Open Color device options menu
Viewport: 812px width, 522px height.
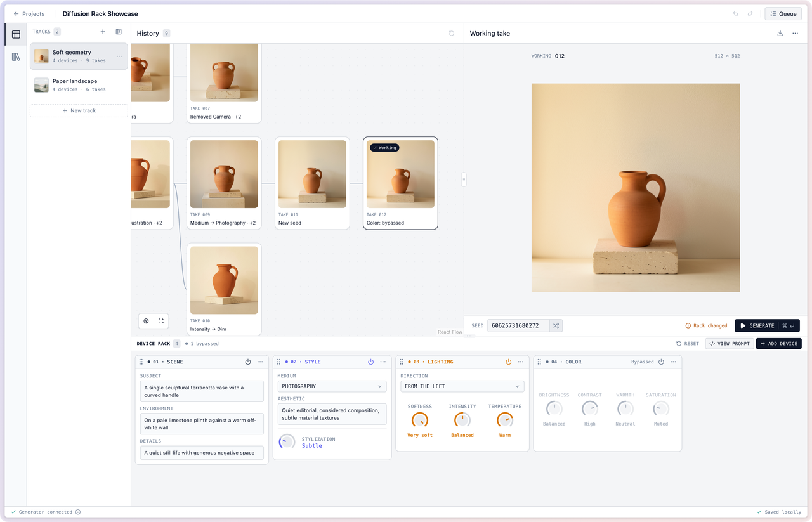click(x=673, y=362)
